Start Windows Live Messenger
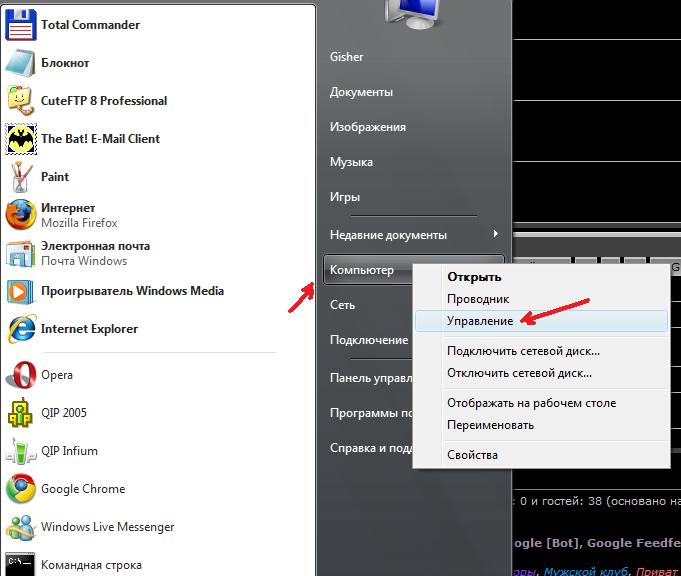Image resolution: width=681 pixels, height=576 pixels. [107, 527]
